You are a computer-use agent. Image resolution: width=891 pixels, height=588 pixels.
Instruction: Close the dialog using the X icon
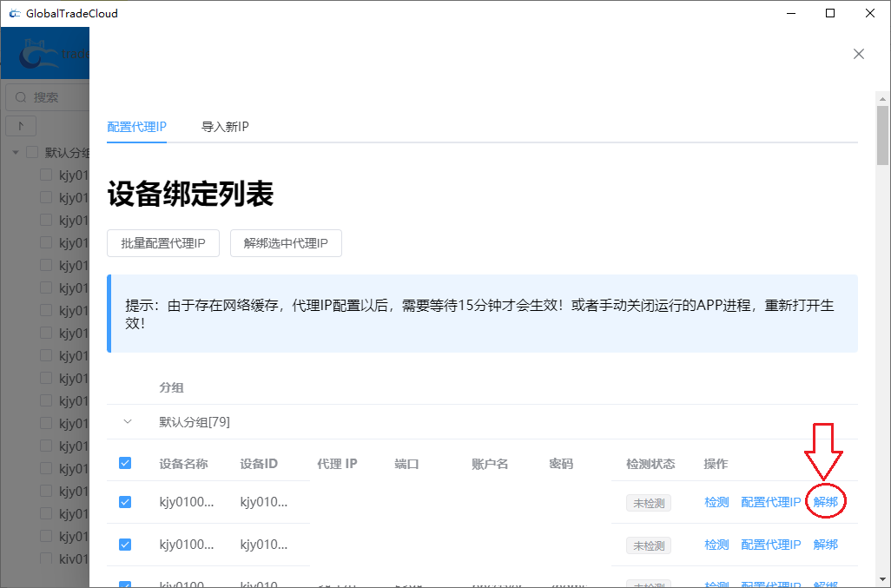(x=858, y=53)
